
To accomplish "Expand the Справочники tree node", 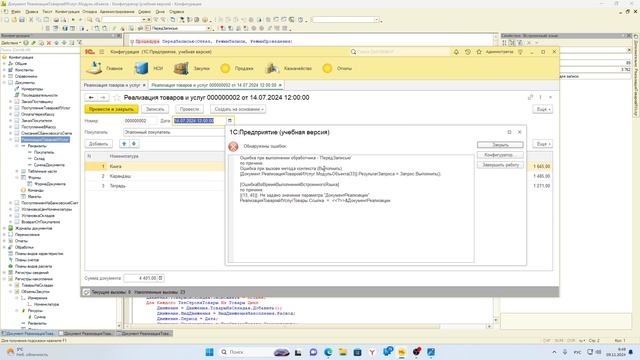I will (4, 76).
